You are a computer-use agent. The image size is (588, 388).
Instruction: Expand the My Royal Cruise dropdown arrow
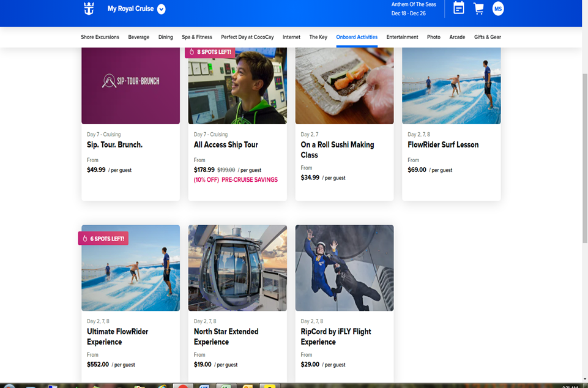tap(162, 9)
